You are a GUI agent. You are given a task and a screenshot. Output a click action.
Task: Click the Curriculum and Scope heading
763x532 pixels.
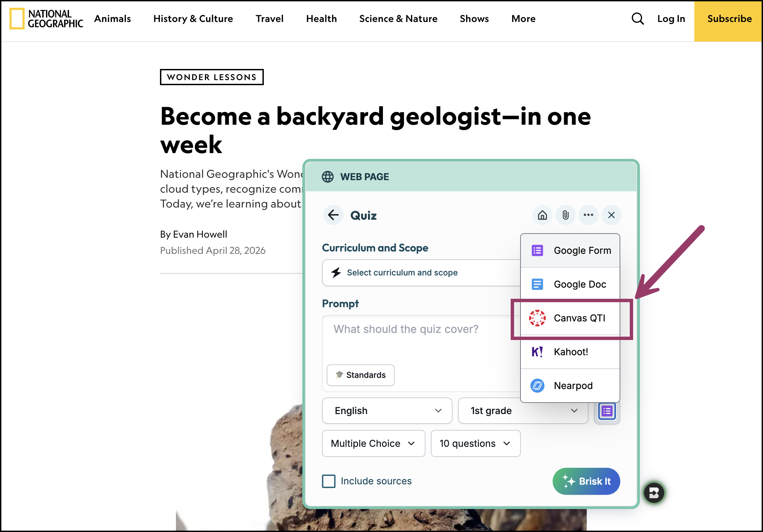tap(375, 248)
